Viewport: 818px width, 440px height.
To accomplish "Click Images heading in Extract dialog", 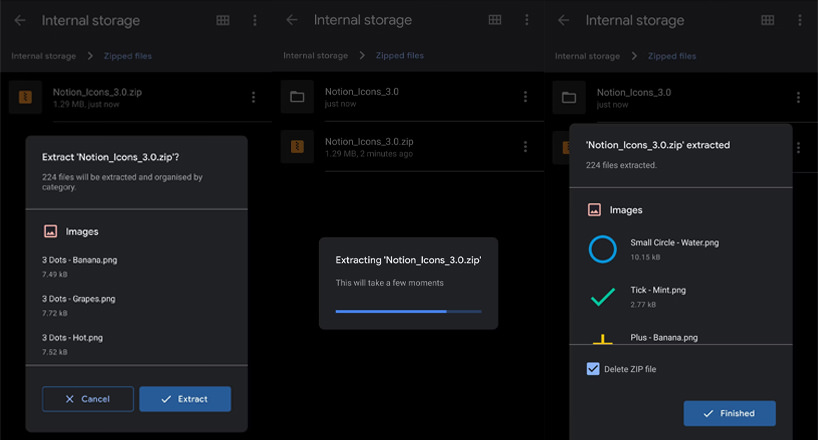I will click(x=82, y=231).
